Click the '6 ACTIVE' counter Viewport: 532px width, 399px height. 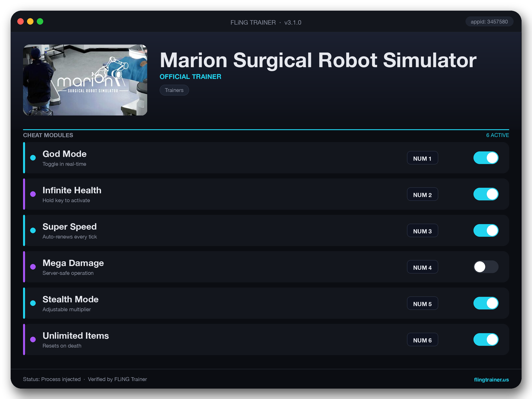pyautogui.click(x=497, y=135)
